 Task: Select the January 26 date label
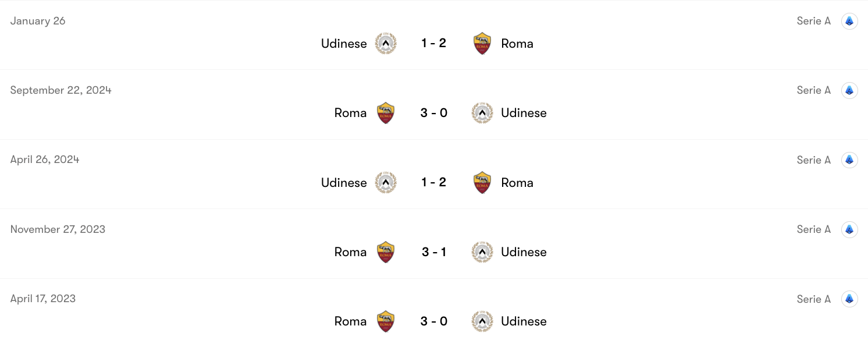point(38,21)
